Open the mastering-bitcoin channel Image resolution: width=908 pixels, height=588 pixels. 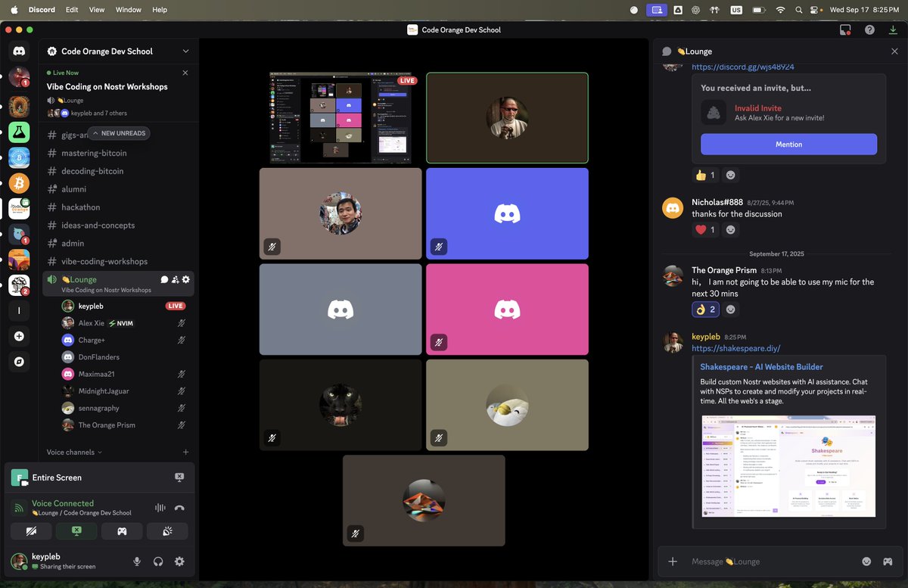click(118, 153)
